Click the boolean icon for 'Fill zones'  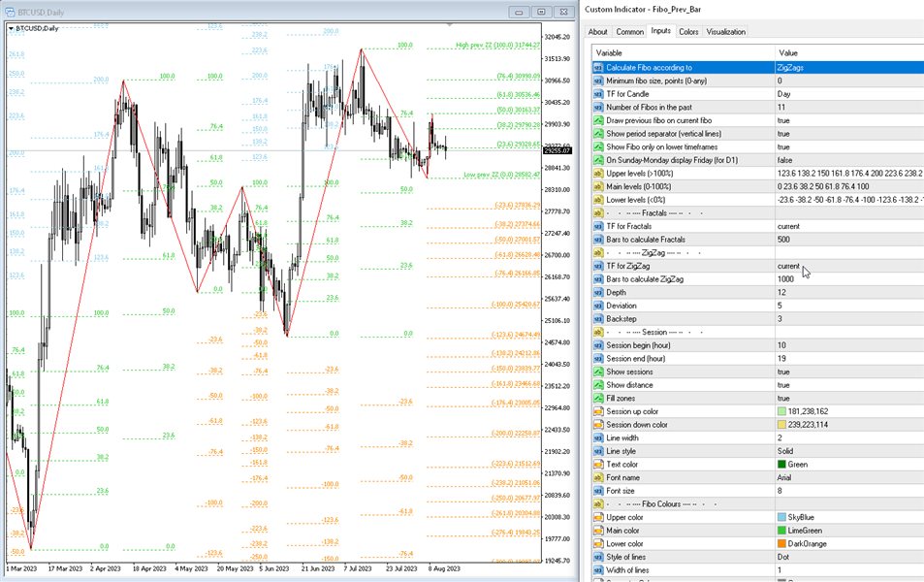tap(599, 399)
